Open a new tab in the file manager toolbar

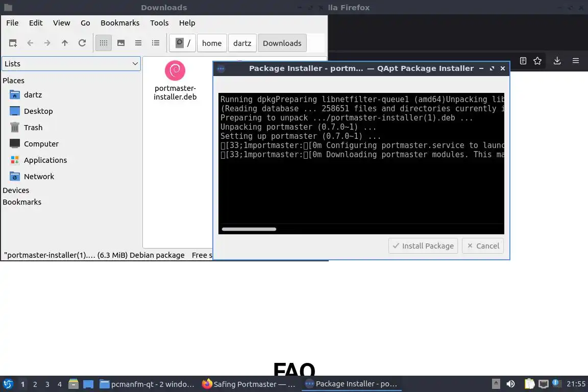tap(13, 43)
